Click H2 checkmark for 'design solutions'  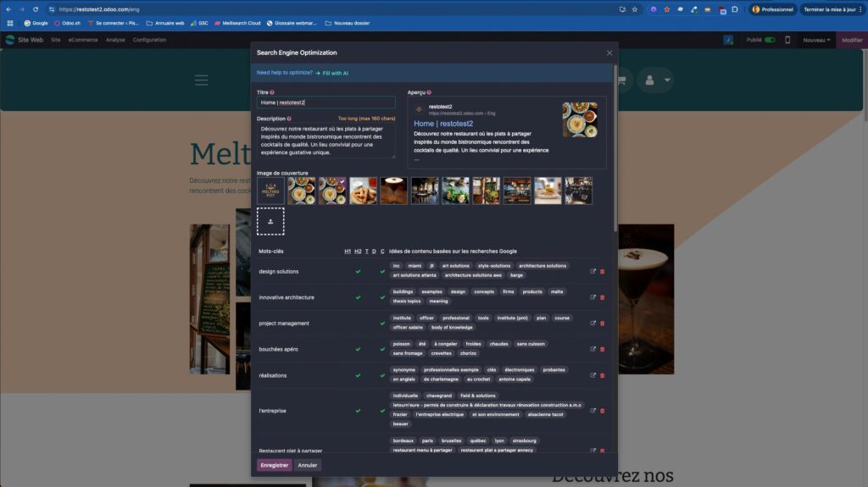pyautogui.click(x=359, y=272)
